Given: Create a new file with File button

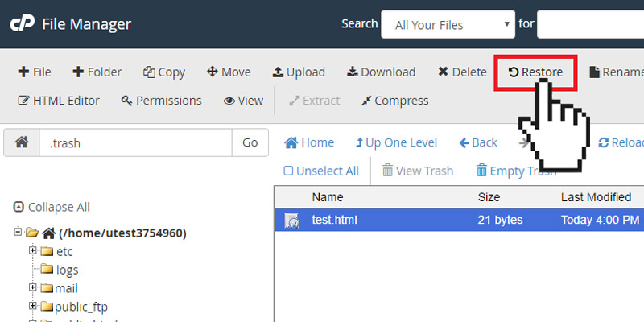Looking at the screenshot, I should 35,72.
